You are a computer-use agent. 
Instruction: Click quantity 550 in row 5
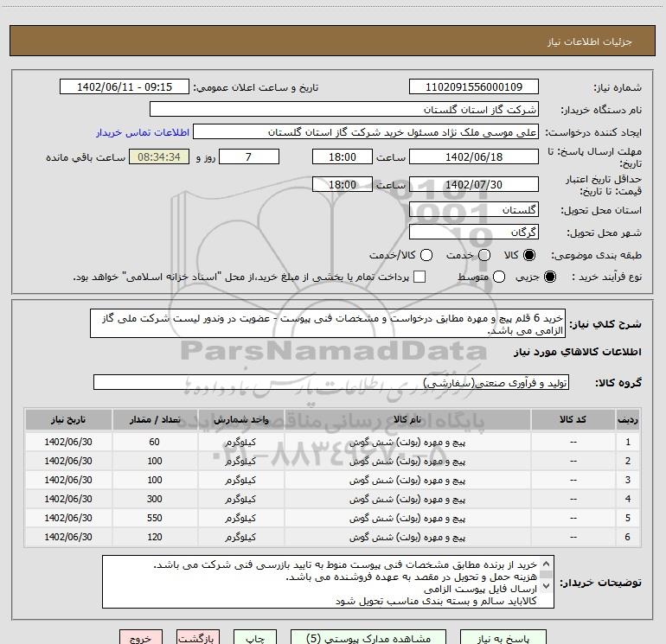155,518
